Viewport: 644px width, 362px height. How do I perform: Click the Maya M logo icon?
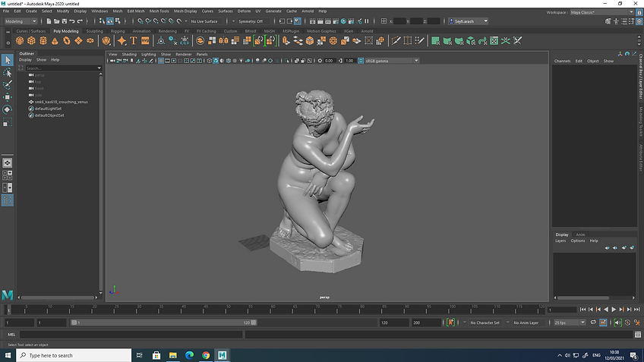pos(8,294)
